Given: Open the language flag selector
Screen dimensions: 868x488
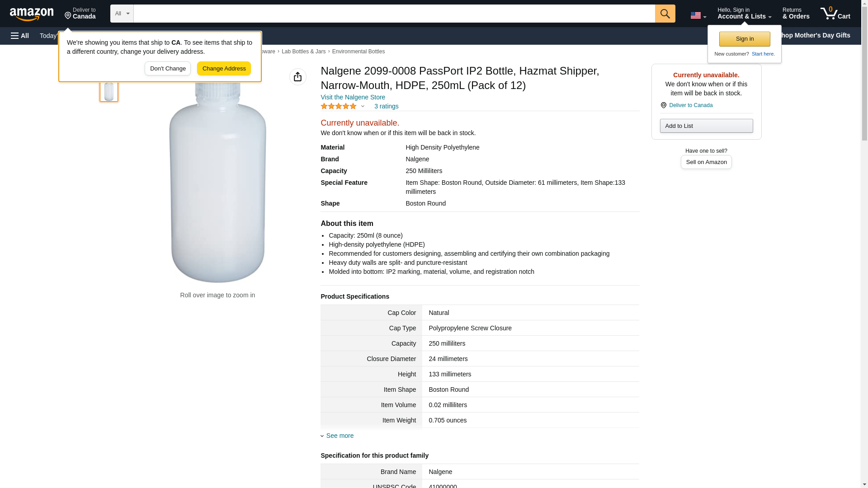Looking at the screenshot, I should [698, 15].
